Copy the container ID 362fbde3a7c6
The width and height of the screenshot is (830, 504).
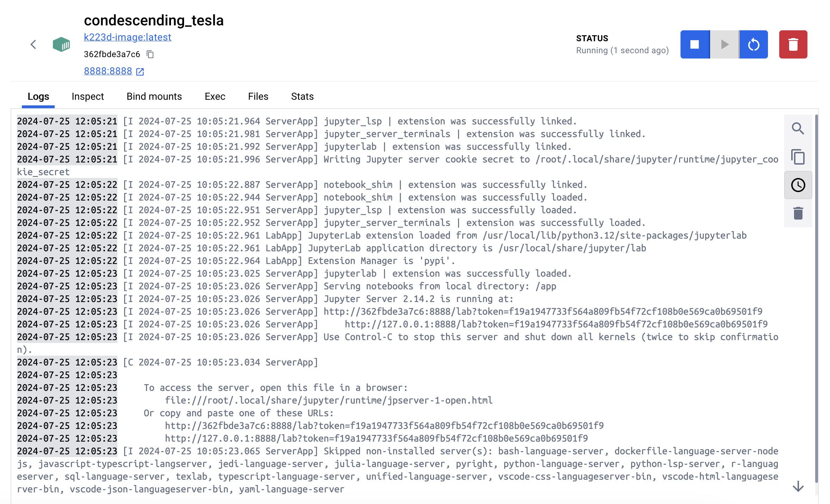(x=150, y=54)
